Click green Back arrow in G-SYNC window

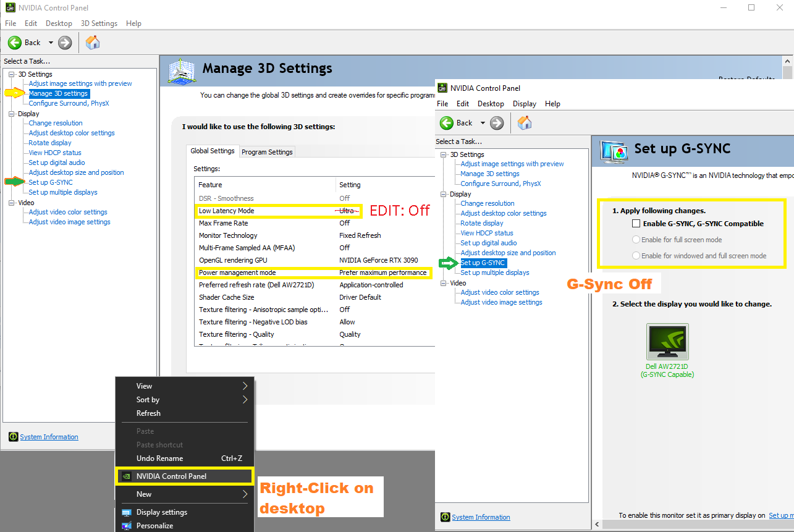point(447,123)
